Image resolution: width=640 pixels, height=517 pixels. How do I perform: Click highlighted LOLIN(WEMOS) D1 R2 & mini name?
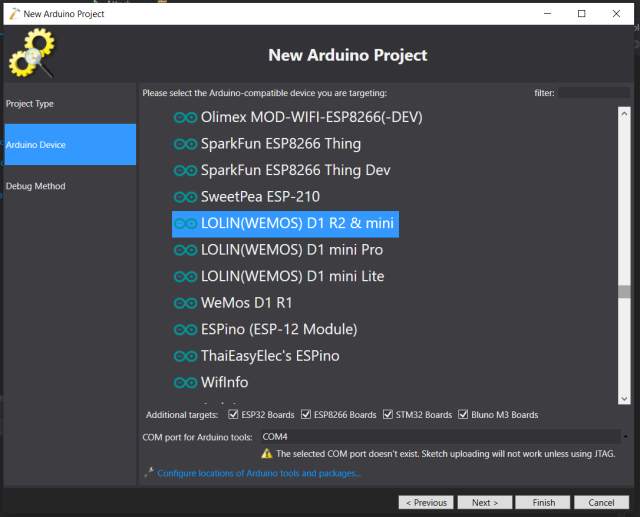tap(297, 223)
